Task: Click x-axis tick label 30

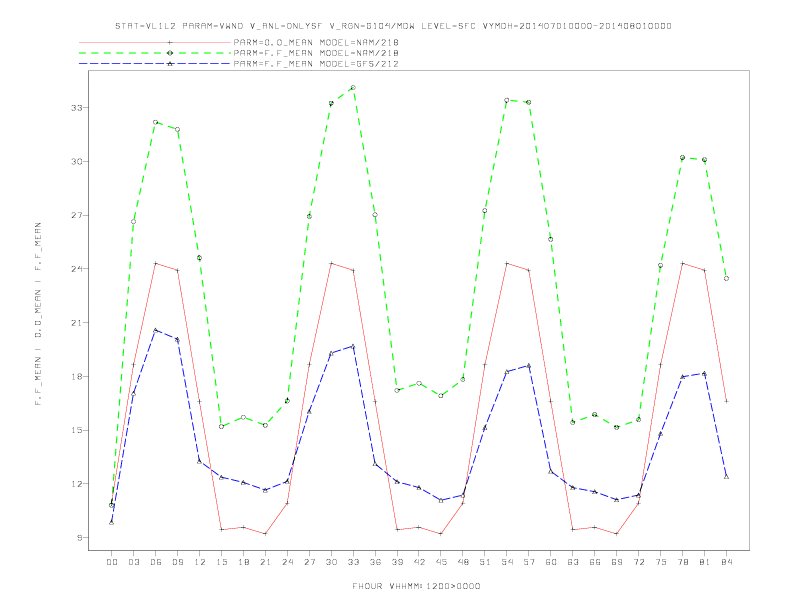Action: tap(331, 562)
